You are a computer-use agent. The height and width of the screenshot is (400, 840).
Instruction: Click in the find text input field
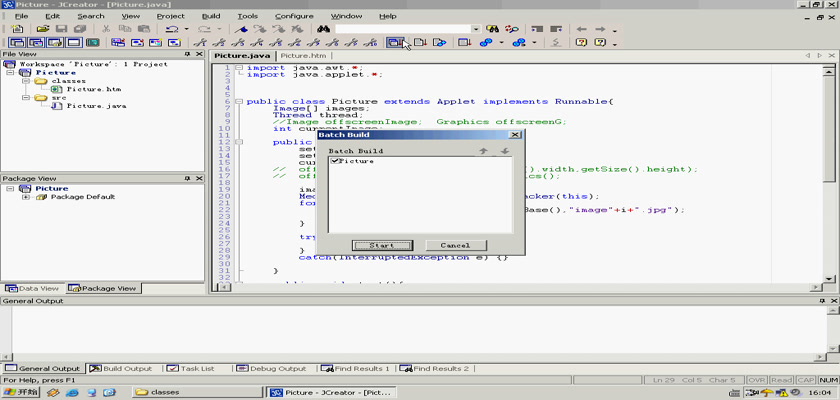403,29
